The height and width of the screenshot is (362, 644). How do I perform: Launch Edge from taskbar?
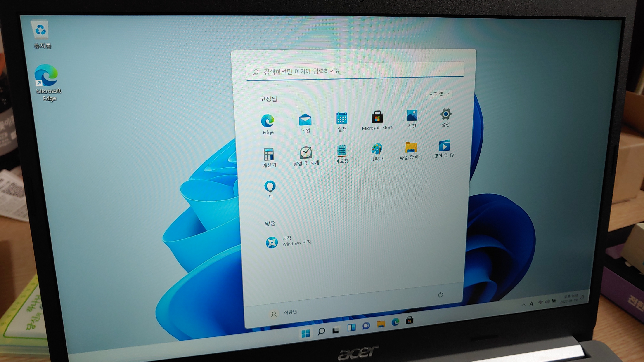tap(395, 322)
